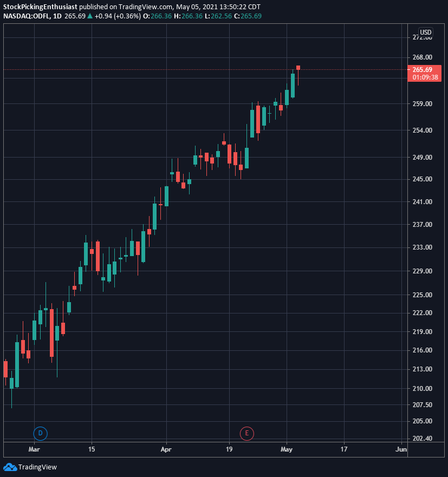Screen dimensions: 448x477
Task: Click the 225.00 price axis label
Action: pos(422,295)
